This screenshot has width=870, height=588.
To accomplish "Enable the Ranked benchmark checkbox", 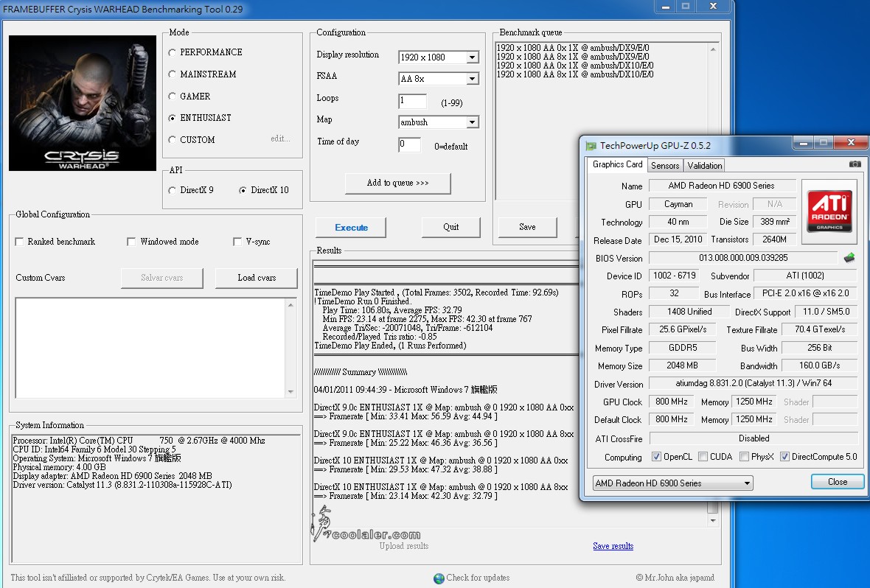I will pyautogui.click(x=19, y=241).
